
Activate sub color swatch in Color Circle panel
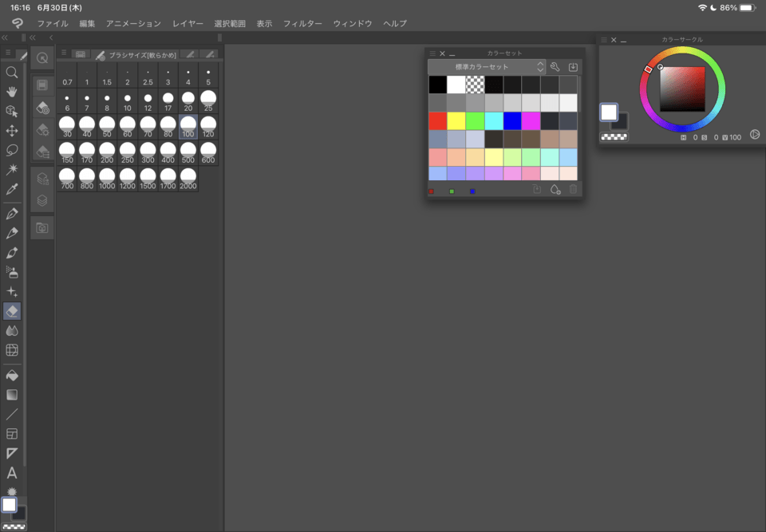pyautogui.click(x=621, y=122)
